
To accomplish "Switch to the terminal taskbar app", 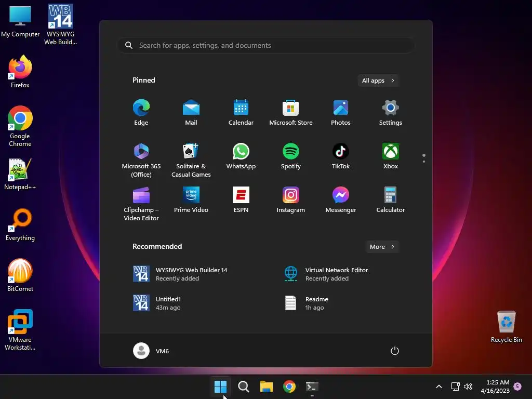I will (312, 387).
